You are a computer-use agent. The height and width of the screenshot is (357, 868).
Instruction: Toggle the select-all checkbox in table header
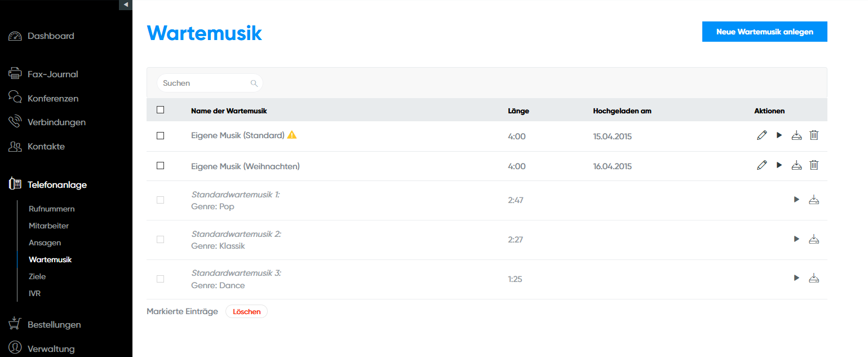[161, 110]
